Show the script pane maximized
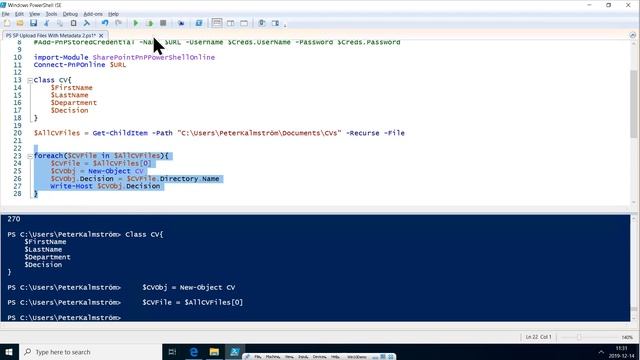 pos(244,23)
